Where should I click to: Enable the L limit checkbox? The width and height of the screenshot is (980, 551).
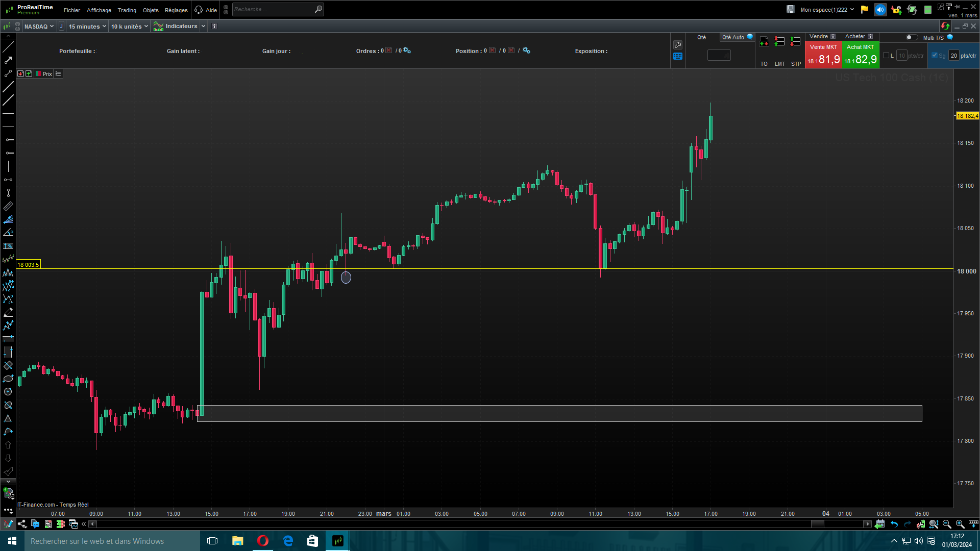(x=886, y=56)
